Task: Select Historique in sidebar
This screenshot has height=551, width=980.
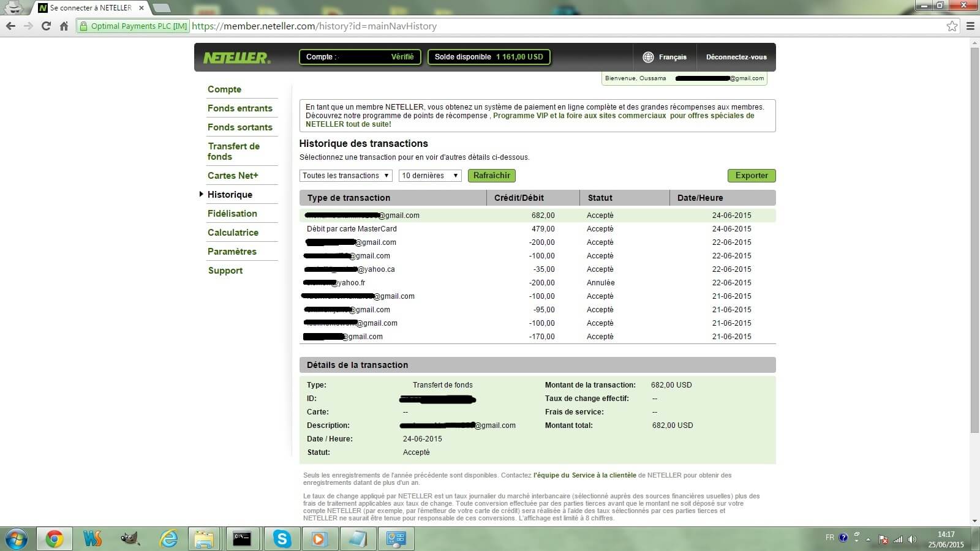Action: pyautogui.click(x=230, y=195)
